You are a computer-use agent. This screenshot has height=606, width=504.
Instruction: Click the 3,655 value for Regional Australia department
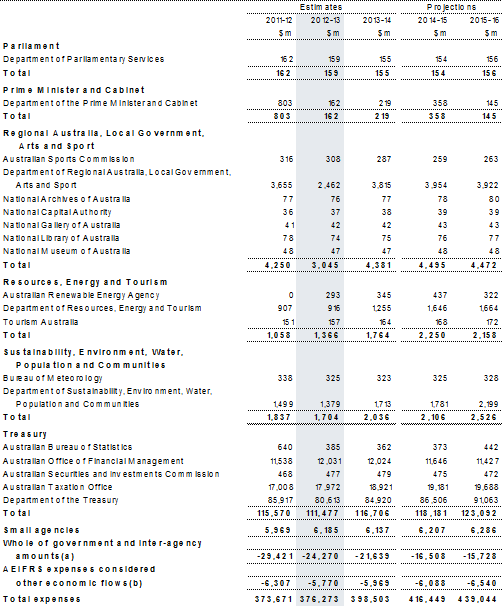[281, 185]
